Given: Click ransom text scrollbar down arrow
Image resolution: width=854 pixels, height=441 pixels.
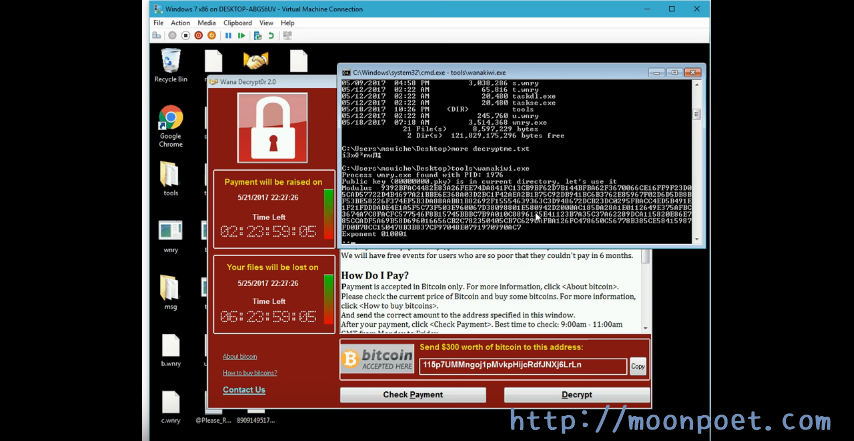Looking at the screenshot, I should tap(646, 328).
